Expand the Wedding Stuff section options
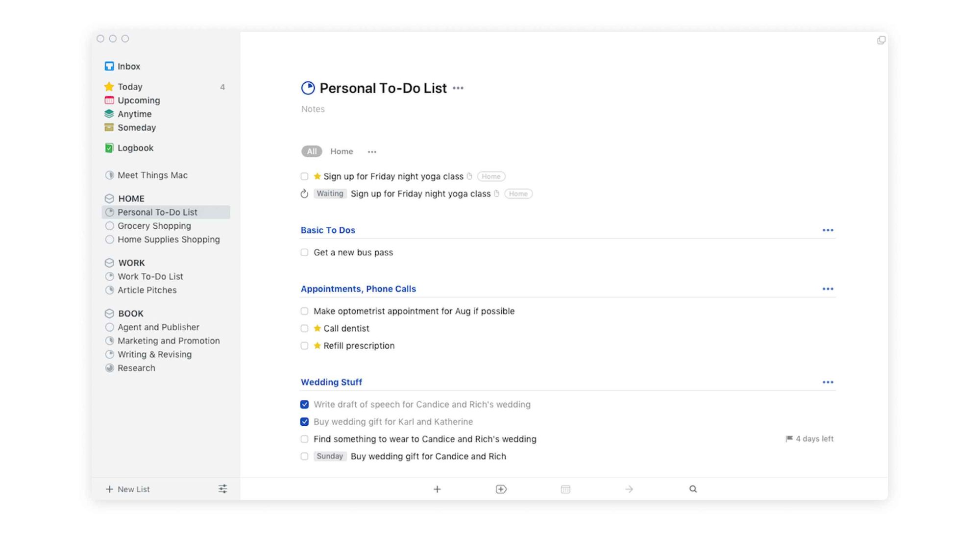The height and width of the screenshot is (533, 980). tap(828, 382)
